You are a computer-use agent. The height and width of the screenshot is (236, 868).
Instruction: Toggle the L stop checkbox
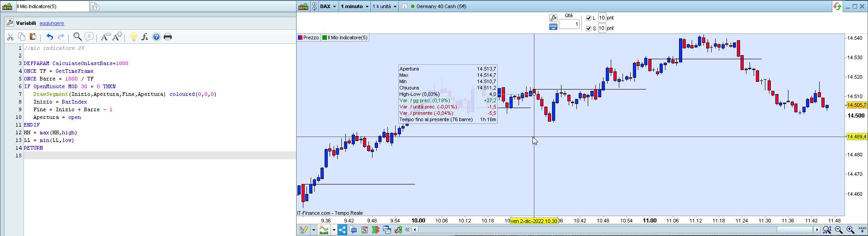(x=589, y=18)
